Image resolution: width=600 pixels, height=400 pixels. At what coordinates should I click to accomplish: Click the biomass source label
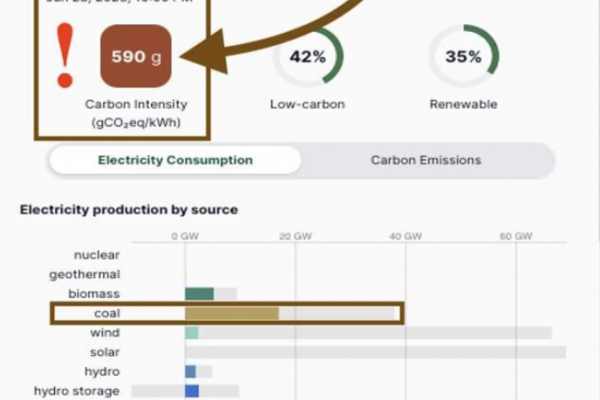pyautogui.click(x=94, y=294)
